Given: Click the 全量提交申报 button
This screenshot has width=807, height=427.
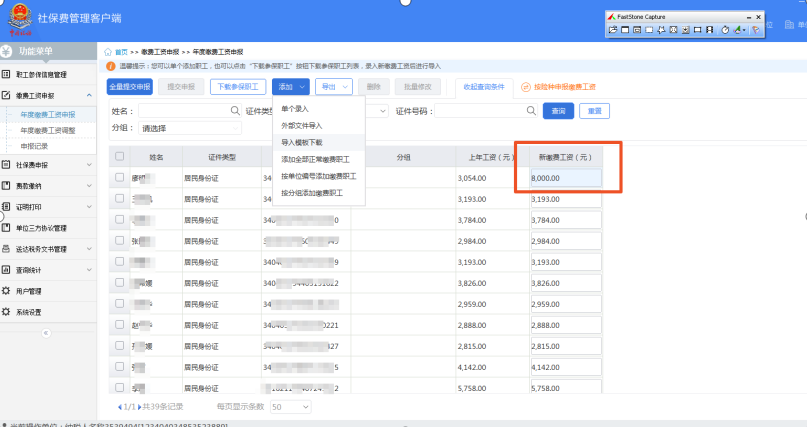Looking at the screenshot, I should 129,87.
